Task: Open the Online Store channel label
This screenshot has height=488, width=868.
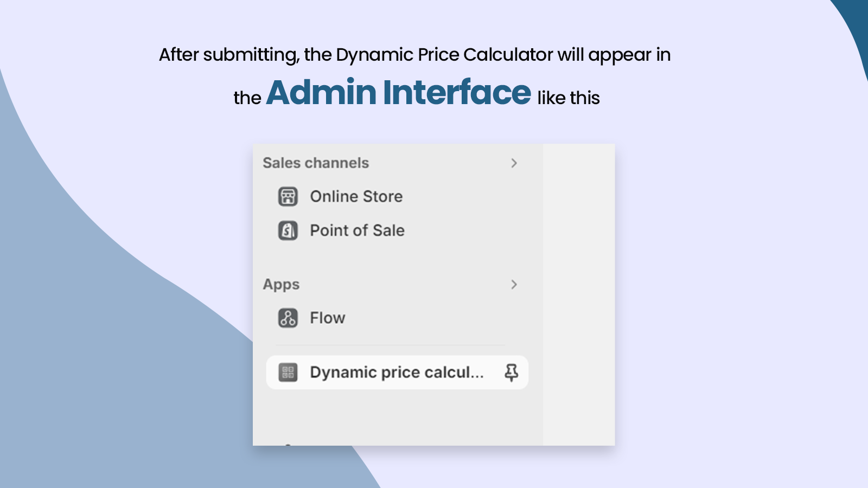Action: (356, 196)
